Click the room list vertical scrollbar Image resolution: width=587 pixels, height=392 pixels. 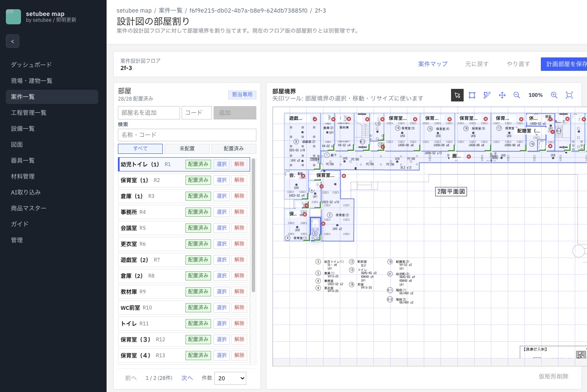253,225
